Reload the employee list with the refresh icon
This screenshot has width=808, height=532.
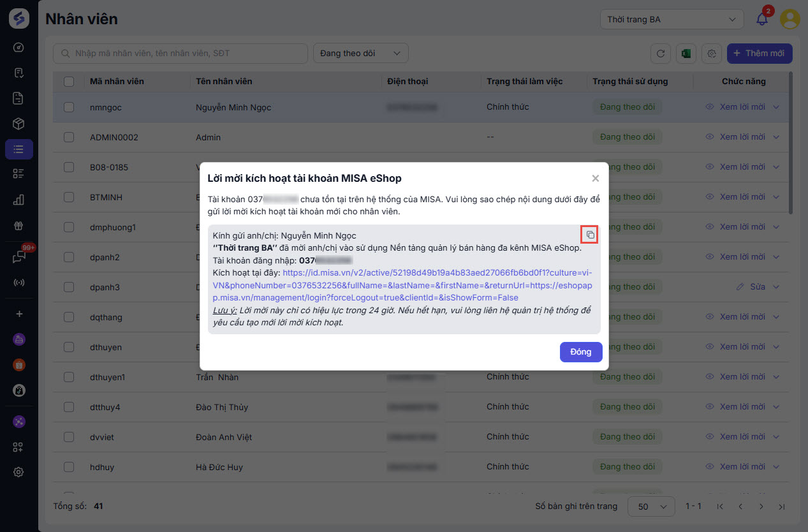[661, 54]
